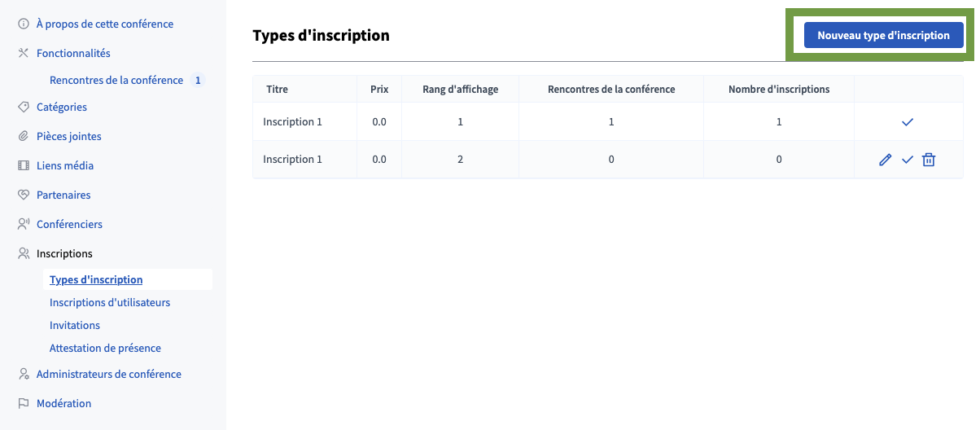Edit second Inscription 1 with pencil icon
This screenshot has width=980, height=430.
pyautogui.click(x=886, y=160)
